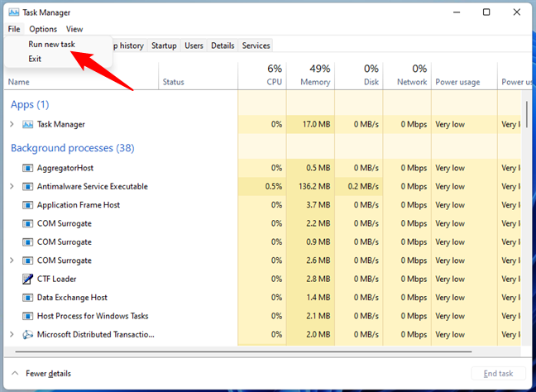Select the AggregatorHost process name
This screenshot has width=536, height=392.
point(65,168)
